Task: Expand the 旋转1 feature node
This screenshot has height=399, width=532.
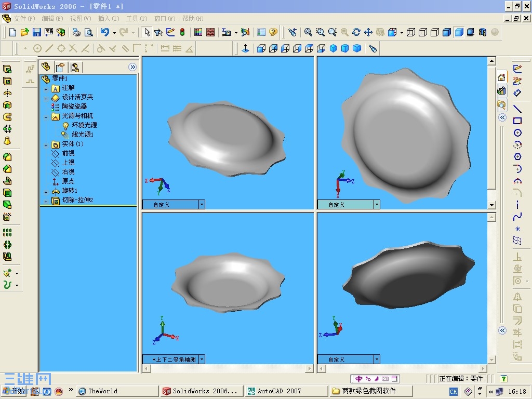Action: coord(46,192)
